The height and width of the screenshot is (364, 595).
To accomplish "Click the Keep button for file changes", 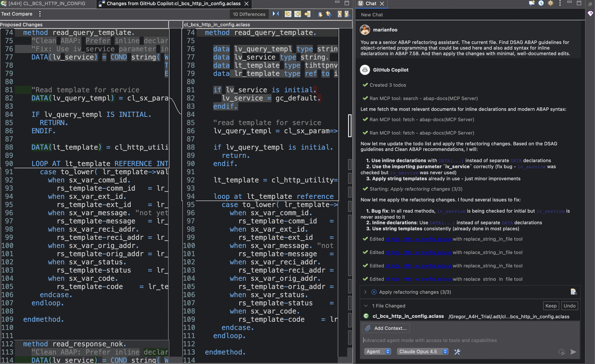I will point(551,306).
